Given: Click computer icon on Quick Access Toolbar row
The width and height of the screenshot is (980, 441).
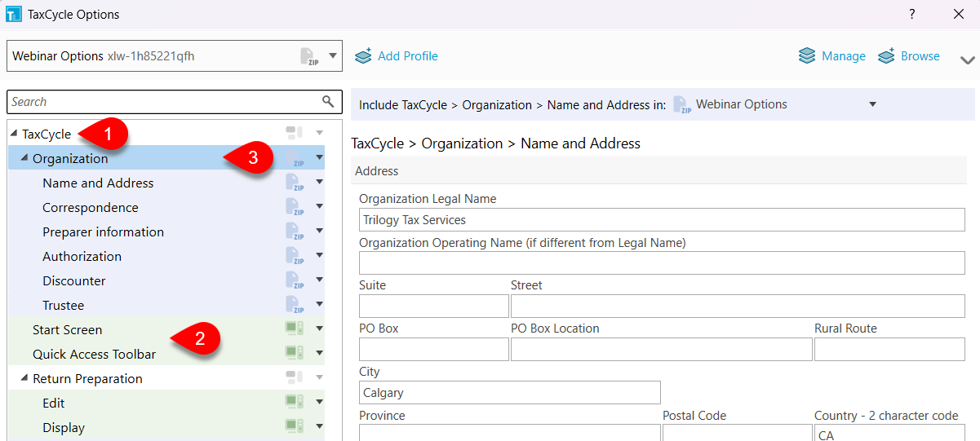Looking at the screenshot, I should (x=294, y=353).
